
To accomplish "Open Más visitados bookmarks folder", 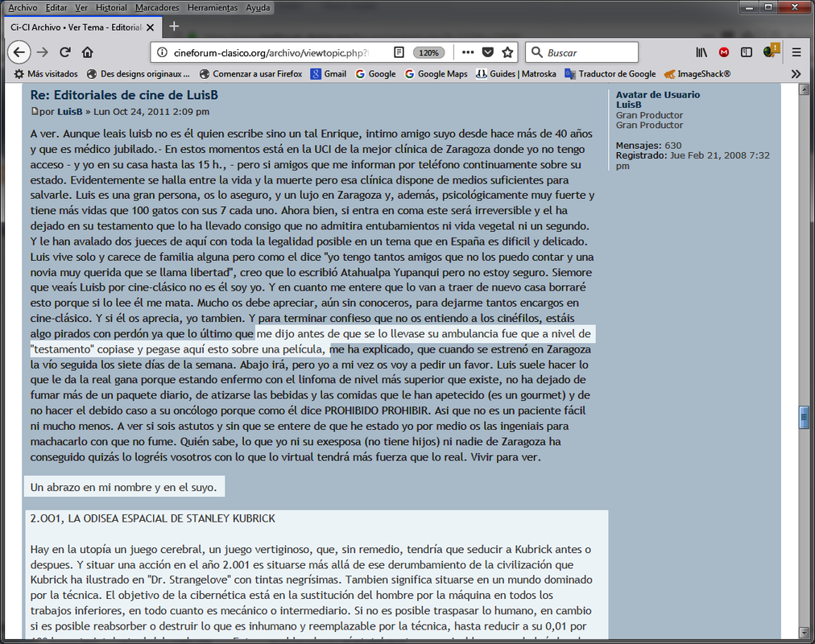I will [46, 74].
